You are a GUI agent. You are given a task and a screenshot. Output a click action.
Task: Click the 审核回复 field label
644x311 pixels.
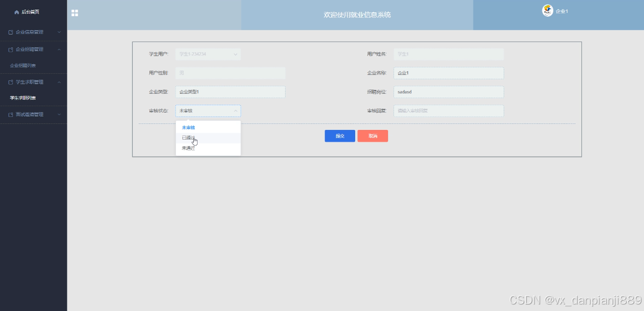click(x=377, y=111)
